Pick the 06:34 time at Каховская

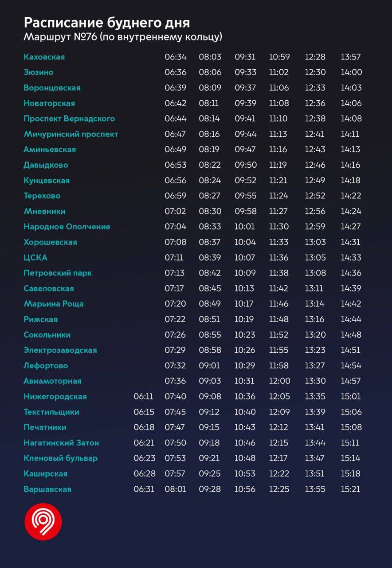click(x=176, y=57)
